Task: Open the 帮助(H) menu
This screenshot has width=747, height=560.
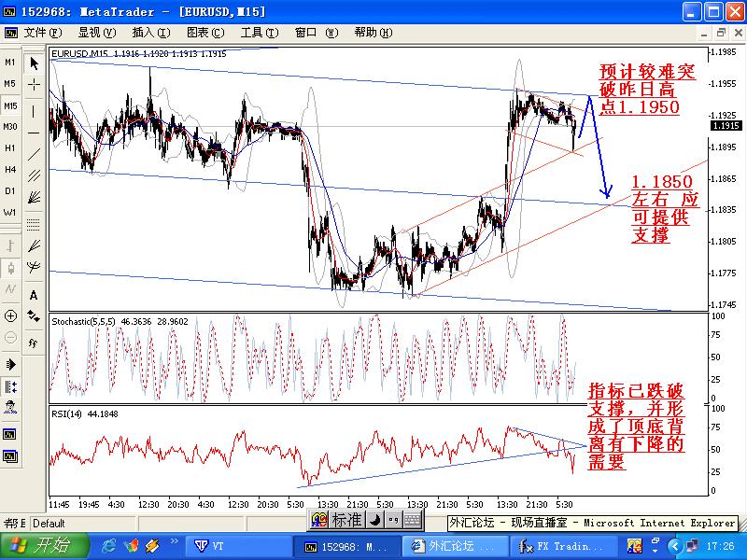Action: coord(373,33)
